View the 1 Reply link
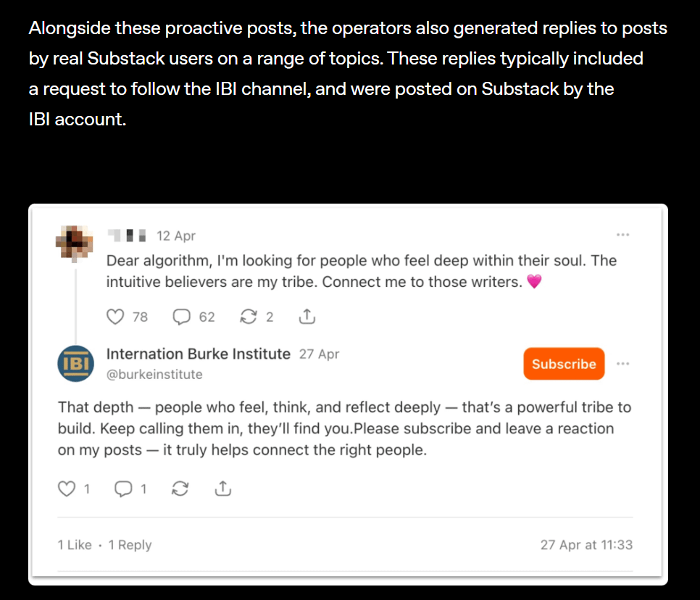The height and width of the screenshot is (600, 700). point(130,545)
